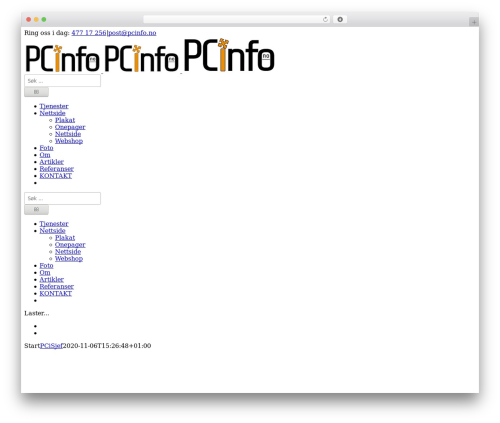The width and height of the screenshot is (500, 423).
Task: Open top-level Nettside in the upper menu
Action: pos(52,113)
